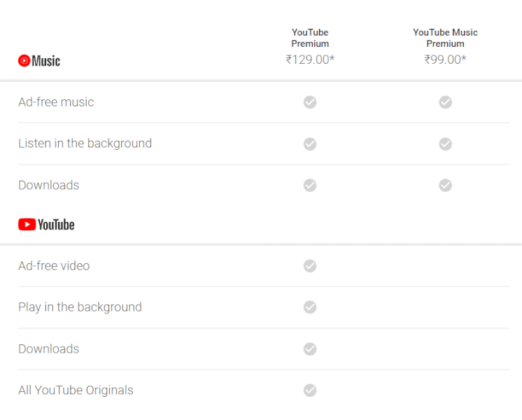Click the checkmark beside All YouTube Originals
Image resolution: width=522 pixels, height=420 pixels.
pos(310,391)
